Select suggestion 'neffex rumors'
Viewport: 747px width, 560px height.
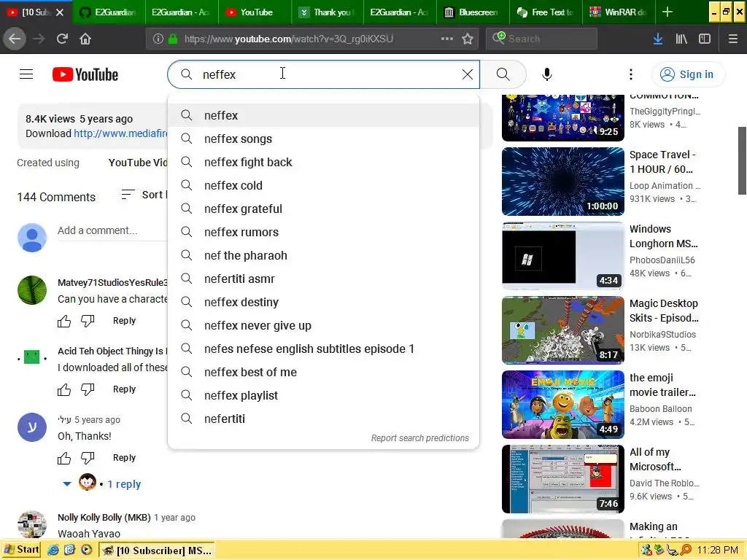[323, 232]
